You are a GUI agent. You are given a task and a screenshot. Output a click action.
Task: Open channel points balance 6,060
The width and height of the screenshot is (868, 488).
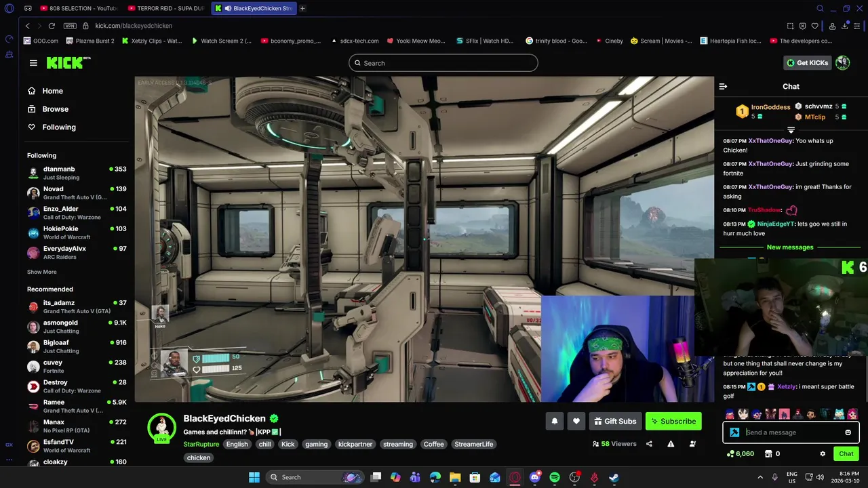click(x=740, y=454)
